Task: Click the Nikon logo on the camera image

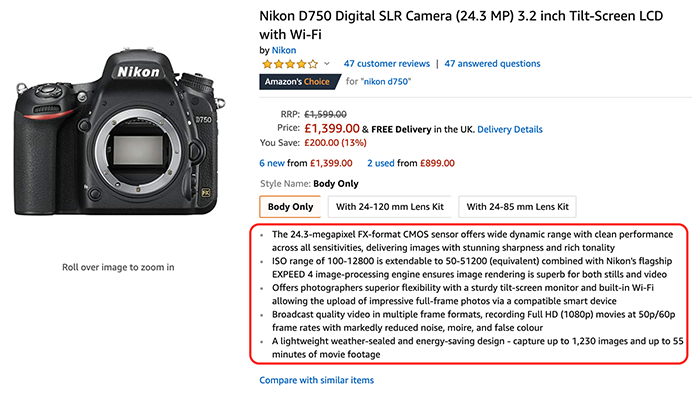Action: point(138,72)
